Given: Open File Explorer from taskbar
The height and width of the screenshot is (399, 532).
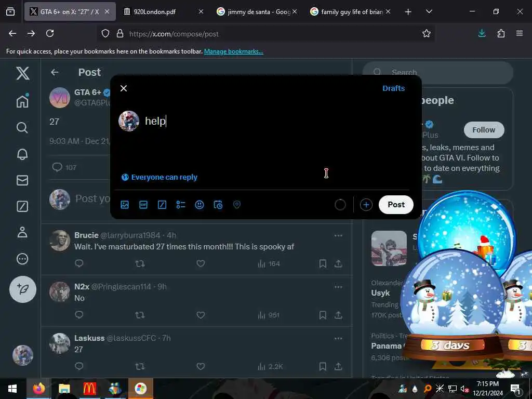Looking at the screenshot, I should click(x=64, y=389).
